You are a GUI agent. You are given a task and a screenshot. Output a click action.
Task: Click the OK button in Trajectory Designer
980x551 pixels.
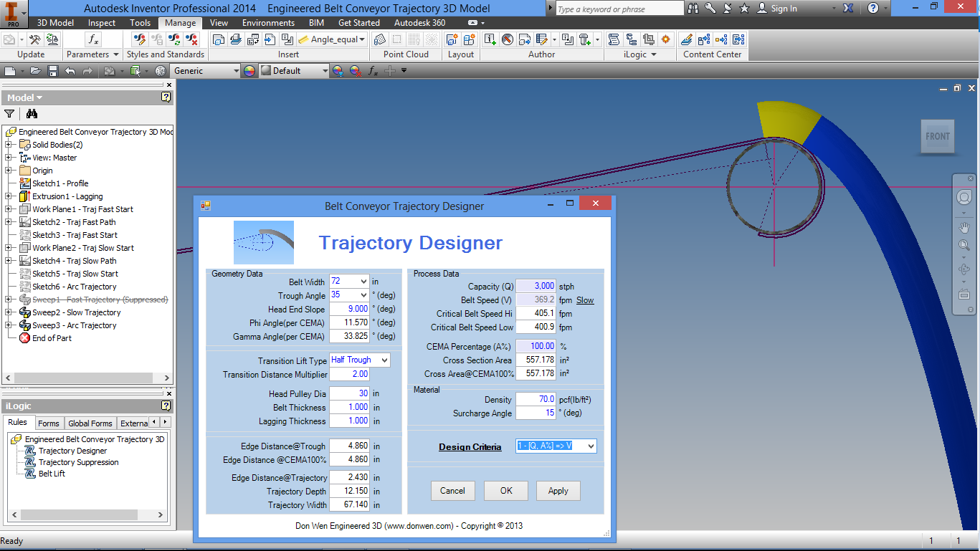pos(506,491)
